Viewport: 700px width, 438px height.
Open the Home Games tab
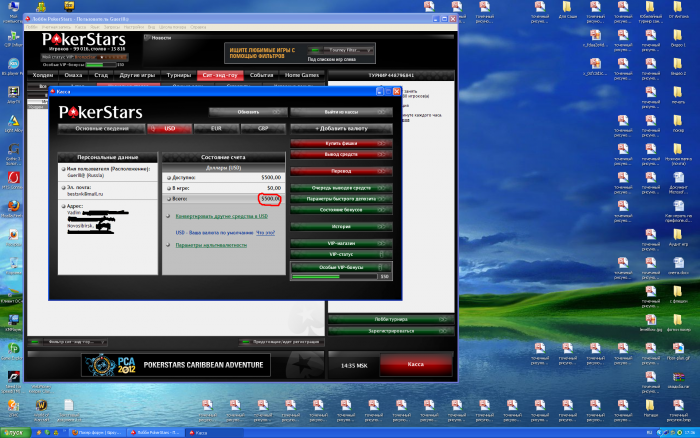(x=302, y=75)
